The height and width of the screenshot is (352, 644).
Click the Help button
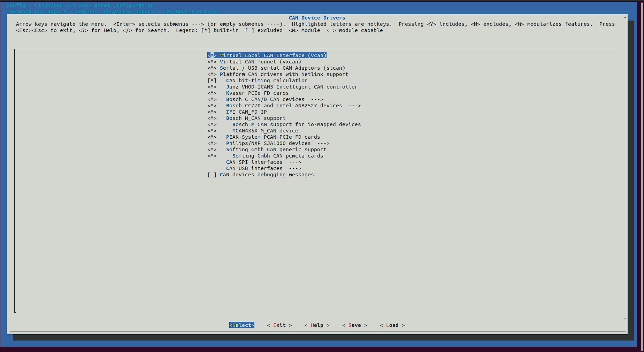(317, 325)
